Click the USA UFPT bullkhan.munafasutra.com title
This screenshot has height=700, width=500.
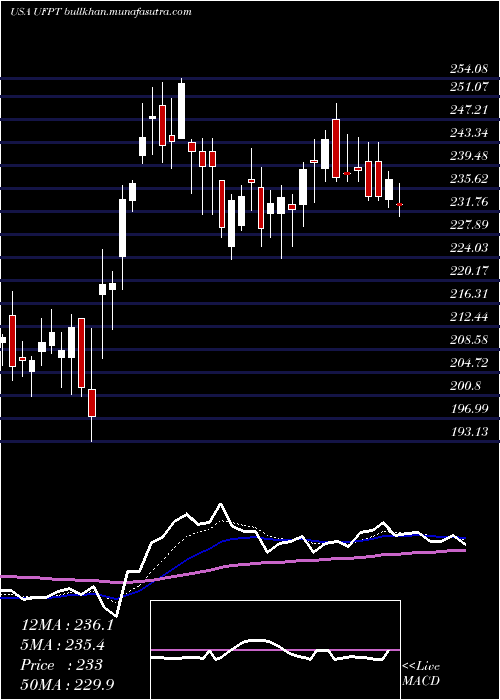click(x=100, y=12)
